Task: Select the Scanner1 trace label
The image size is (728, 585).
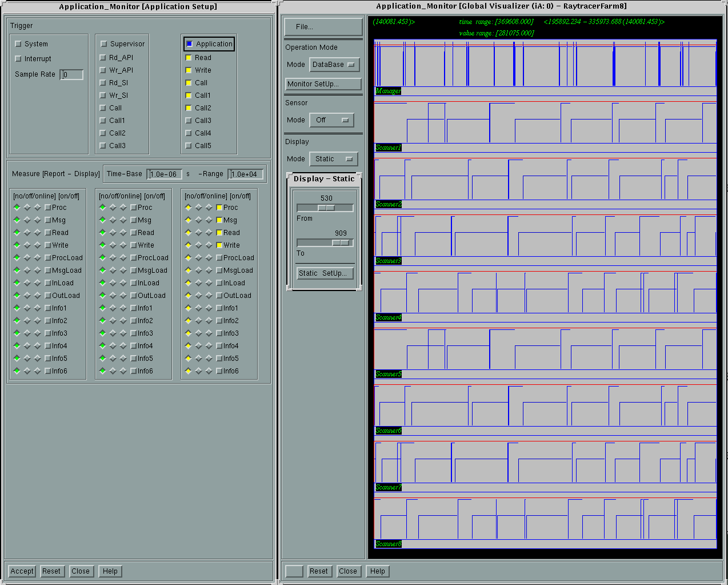Action: pyautogui.click(x=389, y=148)
